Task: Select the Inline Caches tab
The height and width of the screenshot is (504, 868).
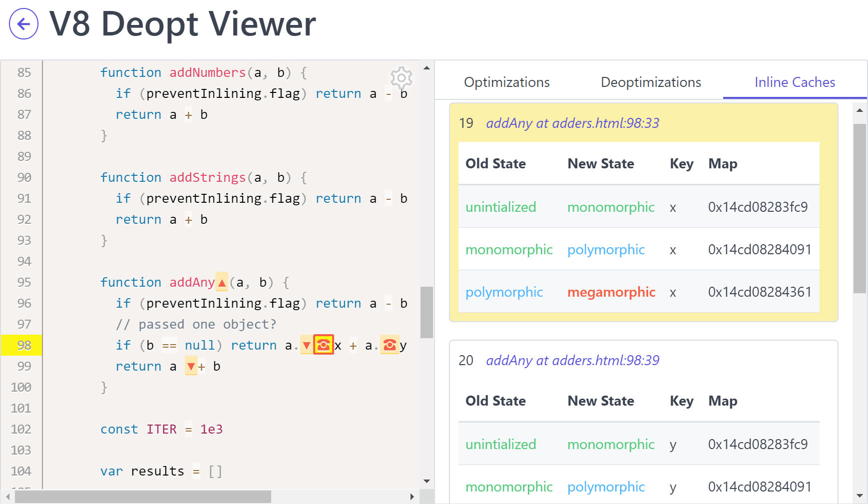Action: (x=794, y=82)
